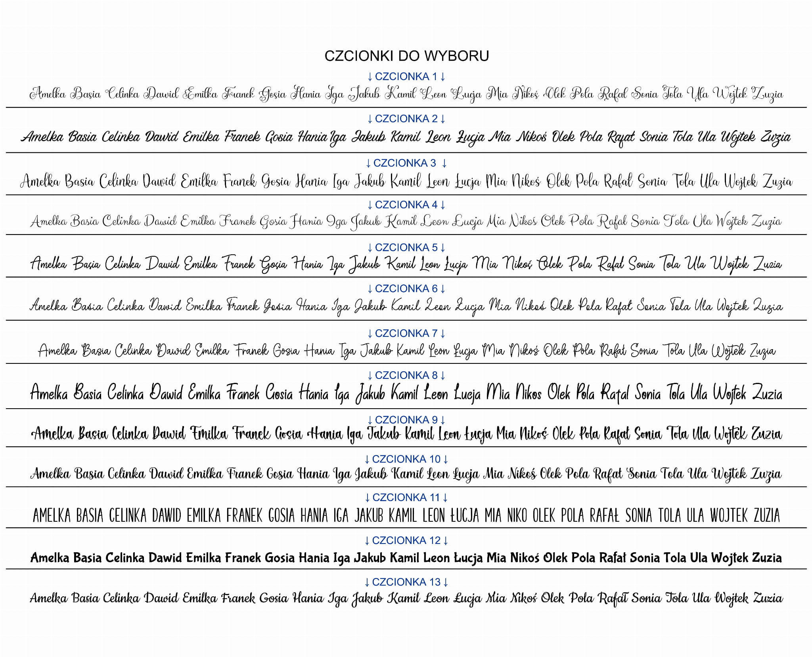Click the CZCIONKA 8 label
Screen dimensions: 812x657
pos(406,375)
